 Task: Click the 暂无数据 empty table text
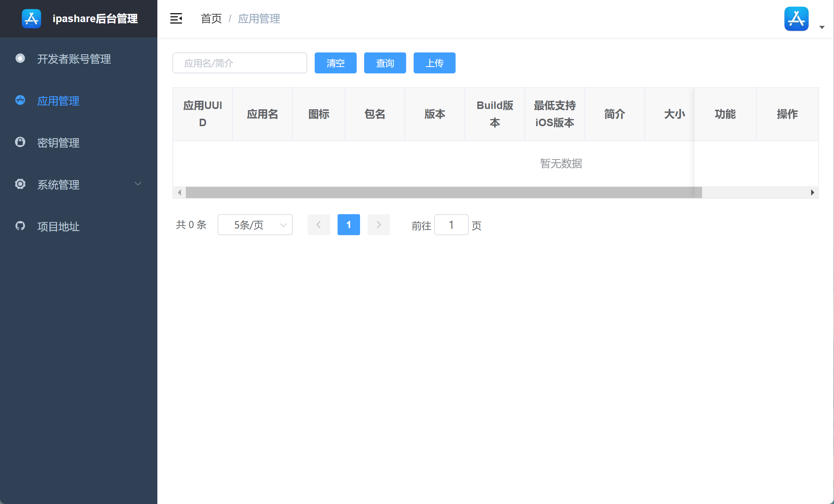561,164
